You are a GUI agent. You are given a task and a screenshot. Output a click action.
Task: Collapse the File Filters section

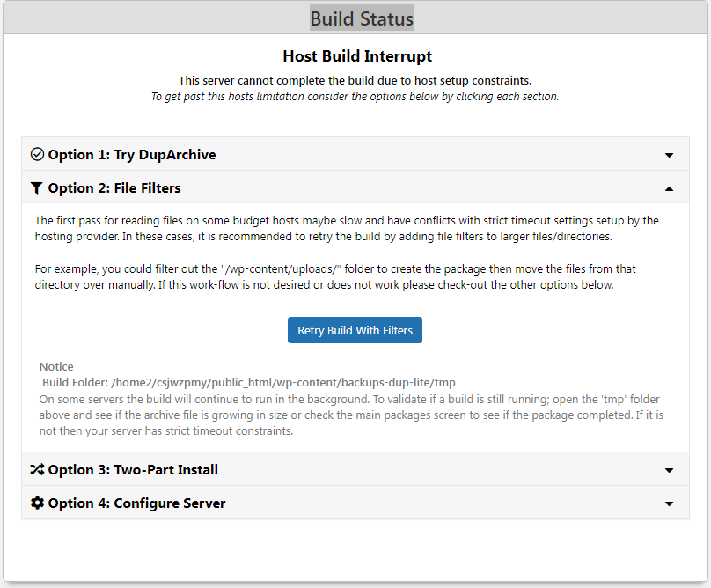point(352,187)
